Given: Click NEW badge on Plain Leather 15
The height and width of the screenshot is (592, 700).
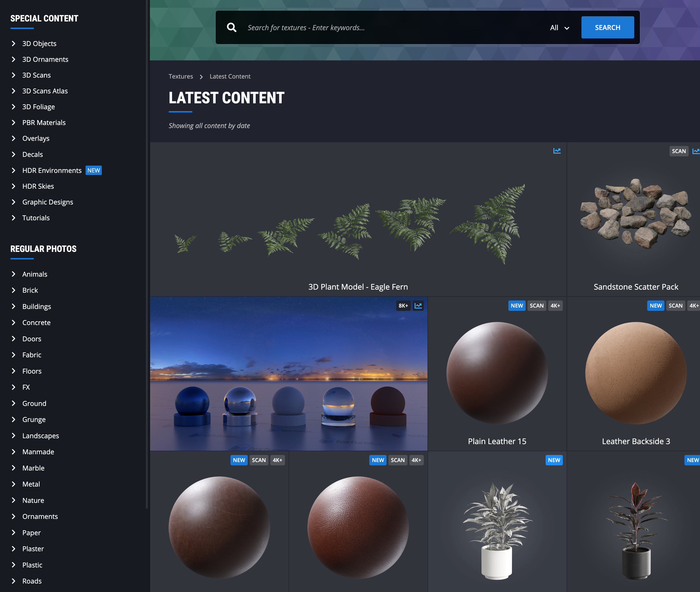Looking at the screenshot, I should pyautogui.click(x=517, y=306).
